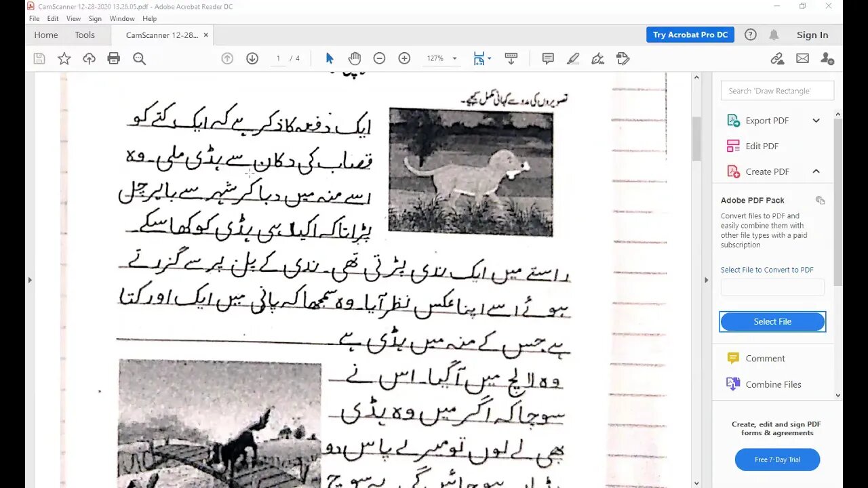
Task: Switch to the Home tab
Action: pos(46,35)
